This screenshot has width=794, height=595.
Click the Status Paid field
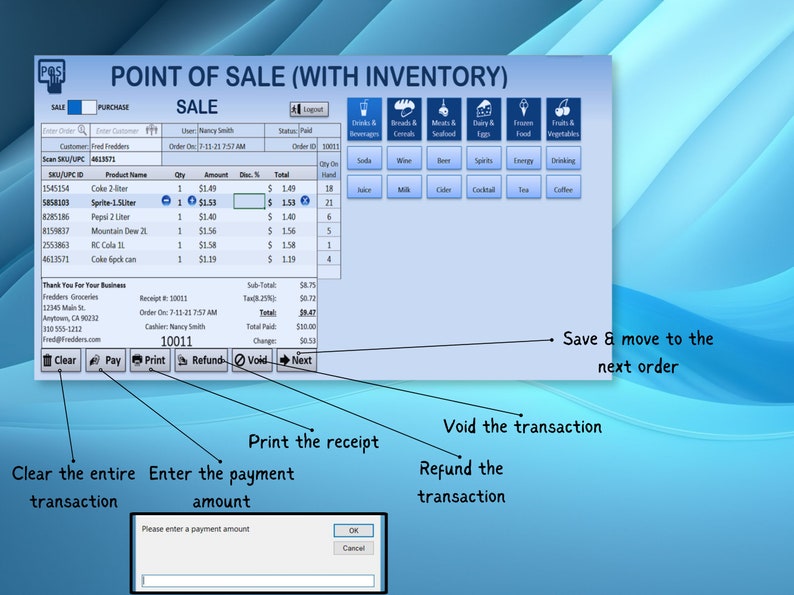point(319,130)
